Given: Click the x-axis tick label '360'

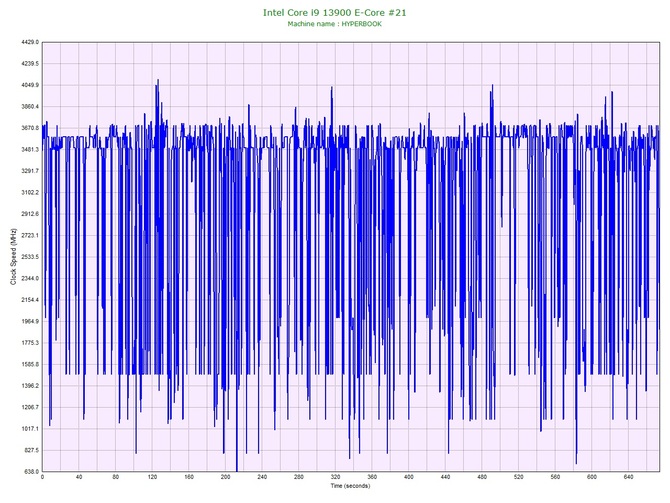Looking at the screenshot, I should pyautogui.click(x=372, y=477).
